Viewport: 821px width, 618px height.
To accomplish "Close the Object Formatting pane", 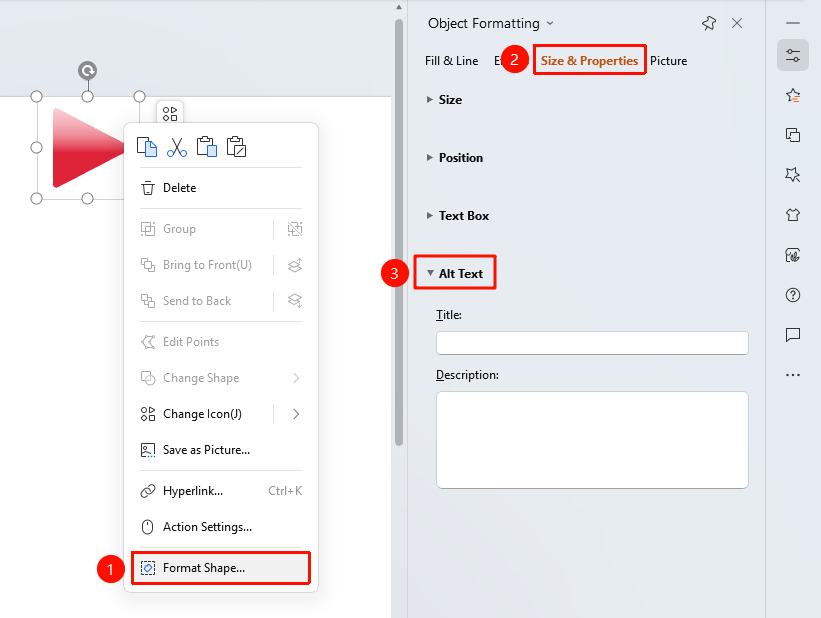I will click(737, 23).
